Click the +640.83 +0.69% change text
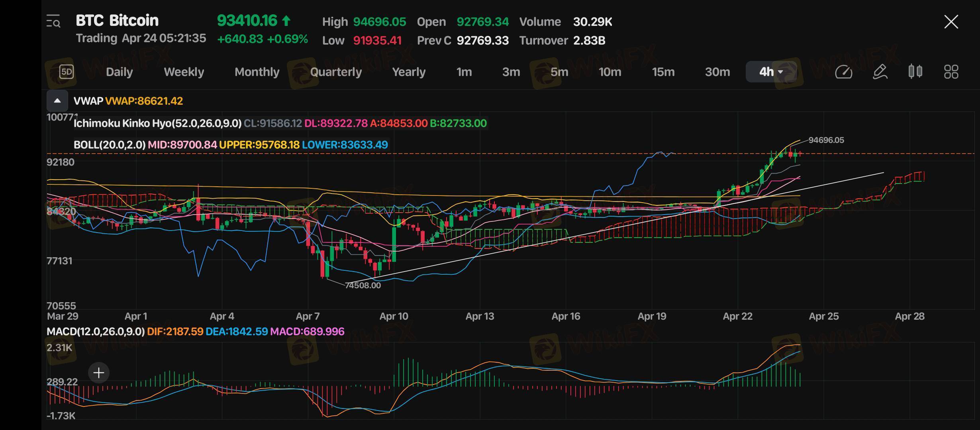Screen dimensions: 980x430 coord(262,39)
